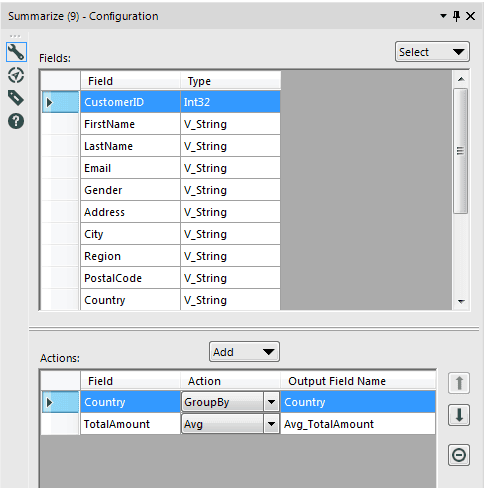Open the wrench Configuration tab
The width and height of the screenshot is (484, 488).
(x=16, y=52)
